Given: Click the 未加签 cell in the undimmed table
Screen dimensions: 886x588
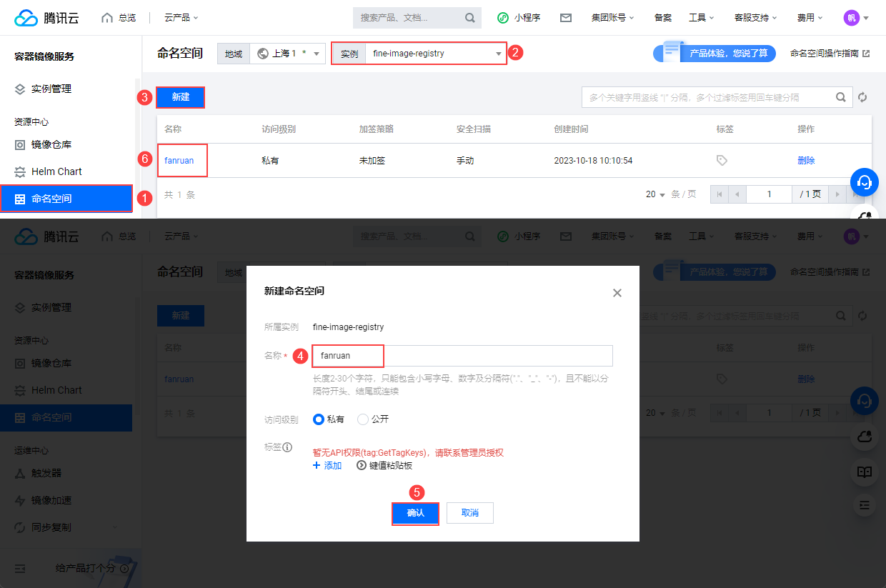Looking at the screenshot, I should tap(372, 161).
